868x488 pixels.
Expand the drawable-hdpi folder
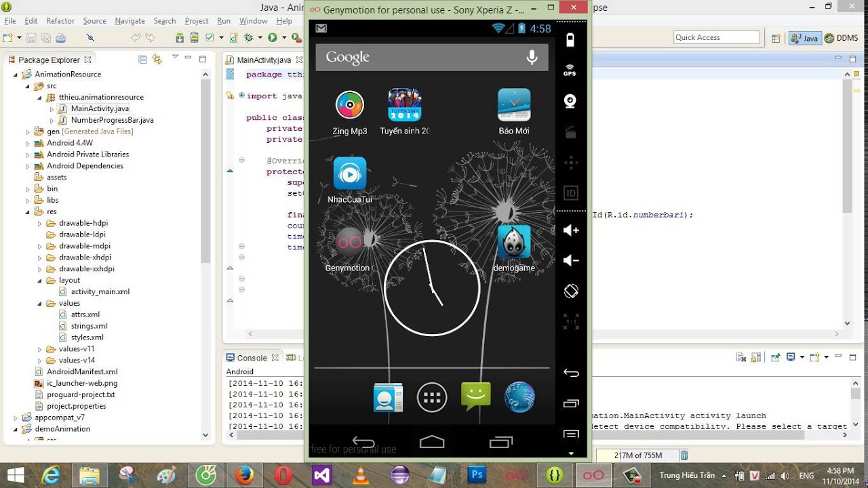pyautogui.click(x=39, y=223)
